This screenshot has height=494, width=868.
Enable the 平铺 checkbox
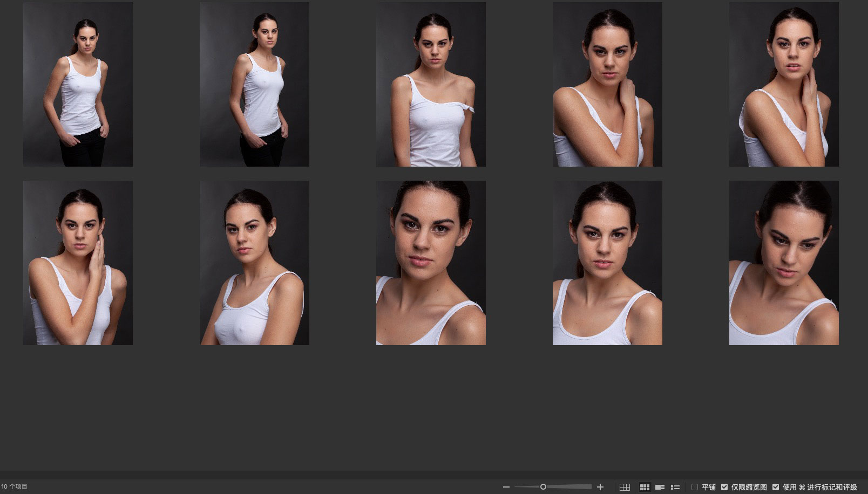[695, 487]
